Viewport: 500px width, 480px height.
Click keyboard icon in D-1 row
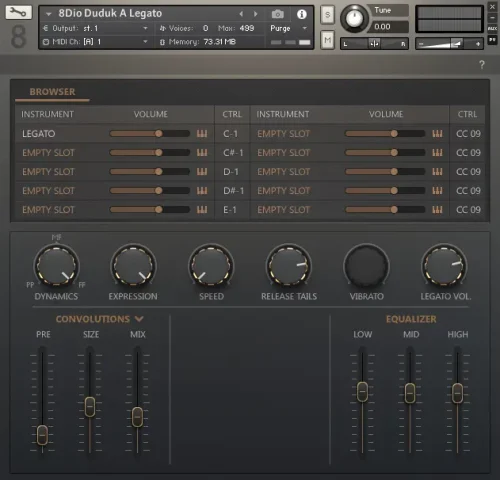202,172
